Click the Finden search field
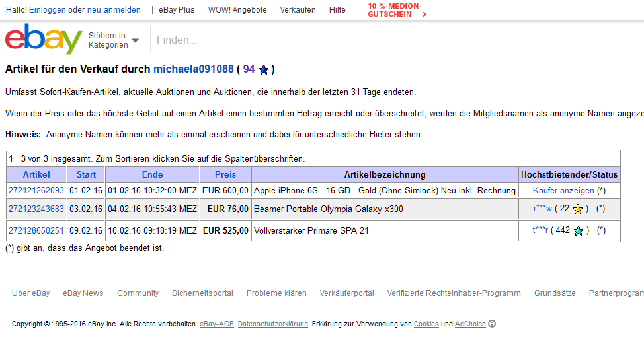This screenshot has height=348, width=644. (x=397, y=40)
